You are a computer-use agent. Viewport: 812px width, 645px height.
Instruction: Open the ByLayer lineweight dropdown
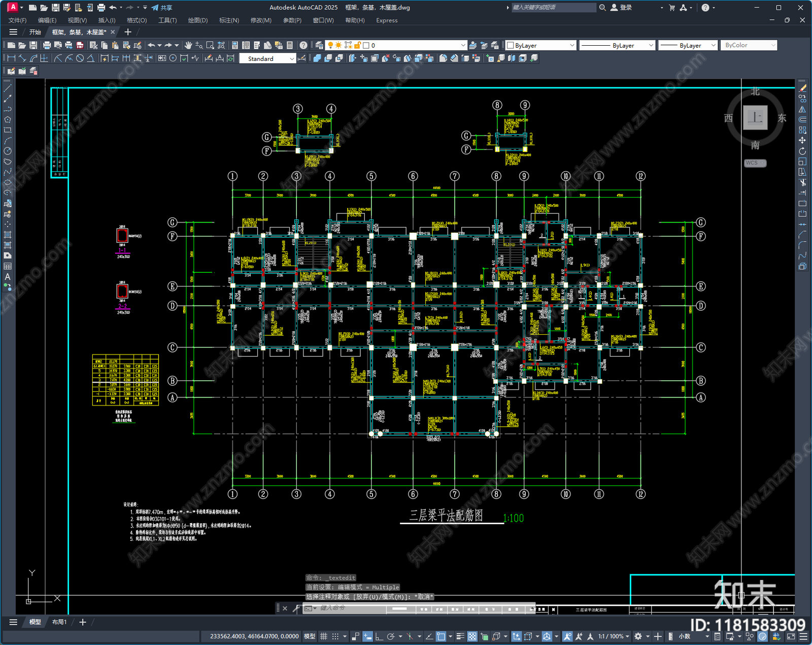pyautogui.click(x=713, y=45)
